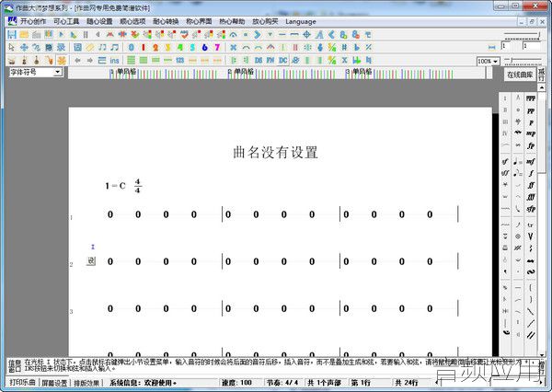Open the 热心帮助 menu

232,21
